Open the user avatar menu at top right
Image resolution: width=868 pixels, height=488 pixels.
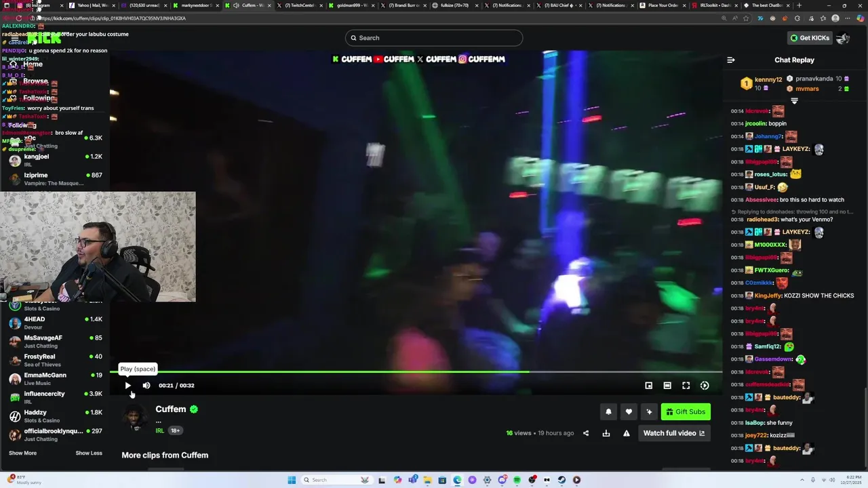(x=844, y=38)
